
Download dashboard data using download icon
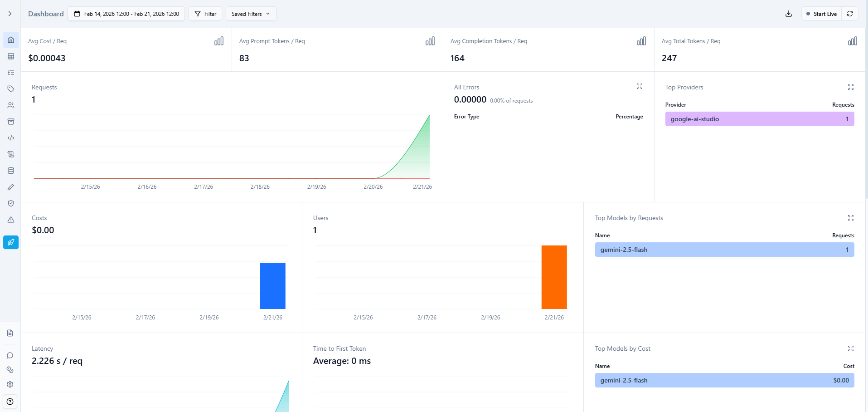(789, 14)
